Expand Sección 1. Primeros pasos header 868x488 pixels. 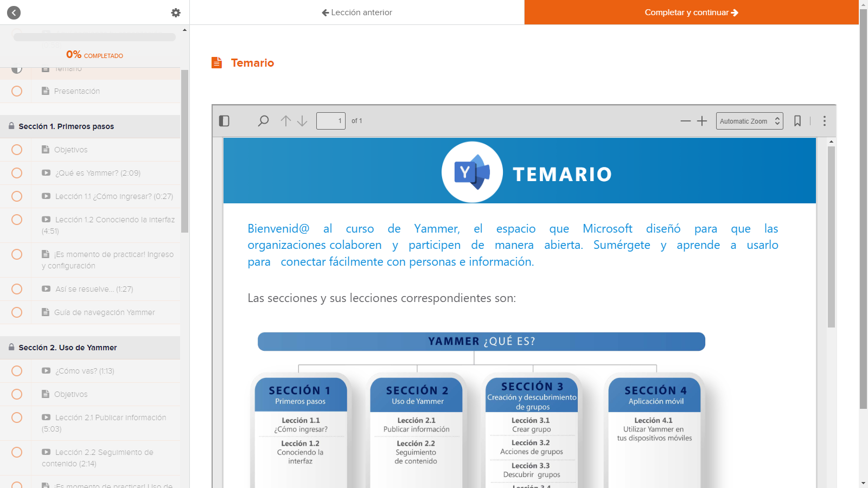(x=90, y=126)
